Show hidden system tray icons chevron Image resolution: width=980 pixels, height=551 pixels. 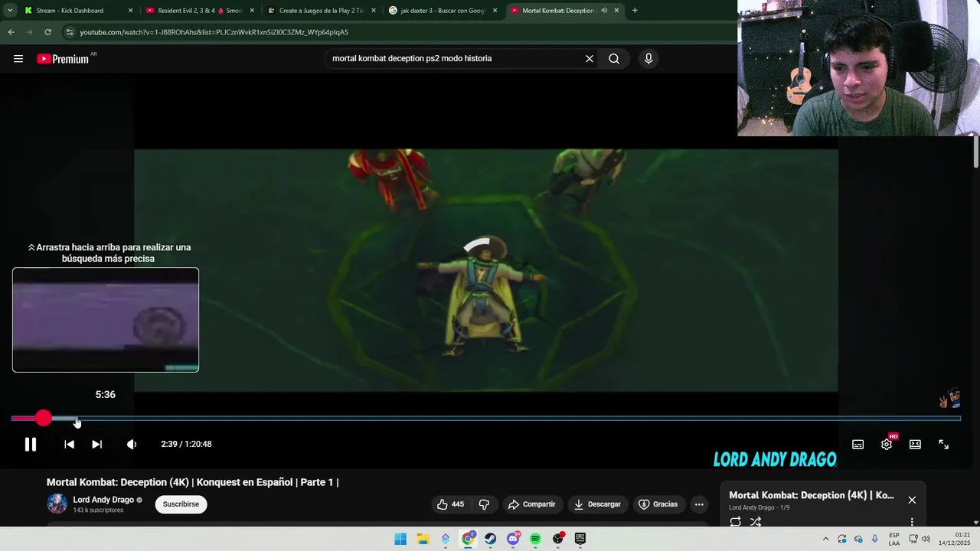tap(825, 539)
